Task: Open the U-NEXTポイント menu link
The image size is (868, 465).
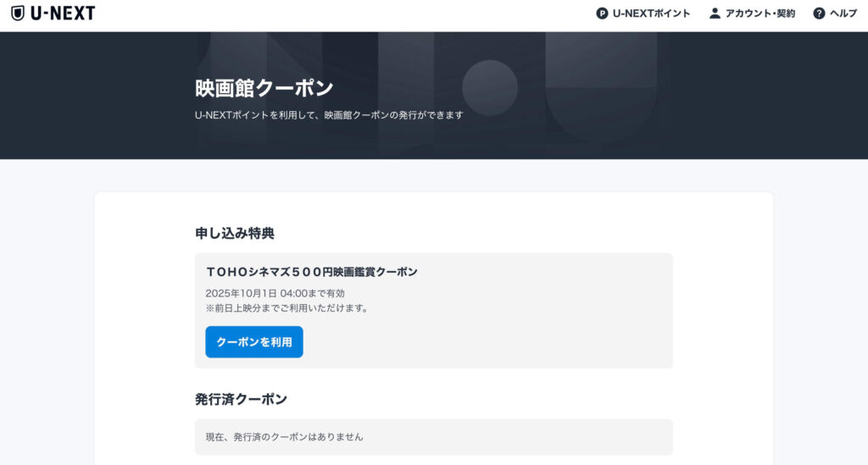Action: (x=651, y=14)
